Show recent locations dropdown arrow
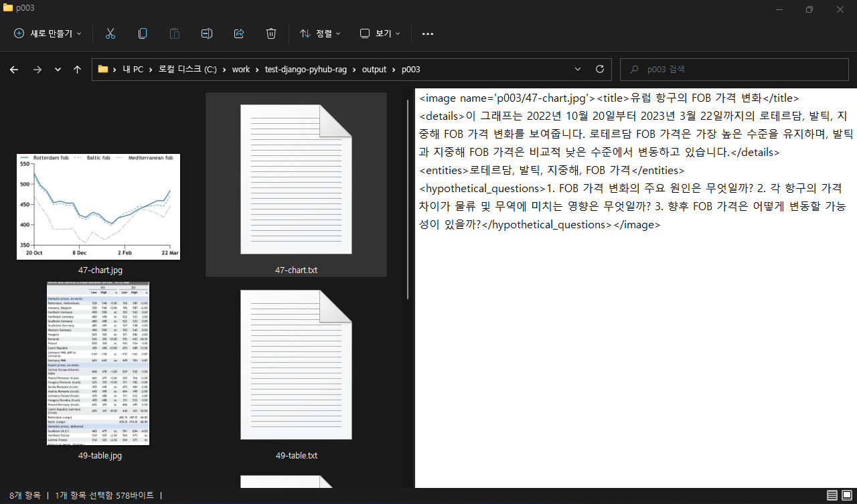857x504 pixels. point(58,69)
